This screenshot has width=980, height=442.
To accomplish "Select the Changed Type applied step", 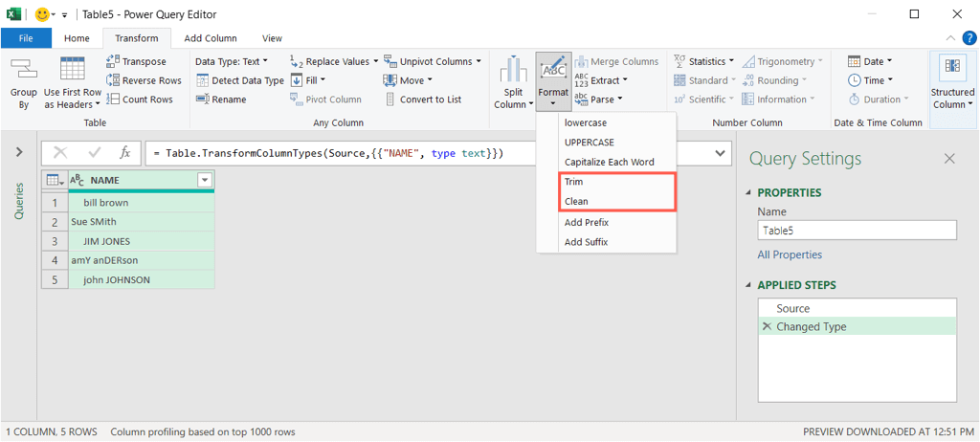I will (x=857, y=326).
